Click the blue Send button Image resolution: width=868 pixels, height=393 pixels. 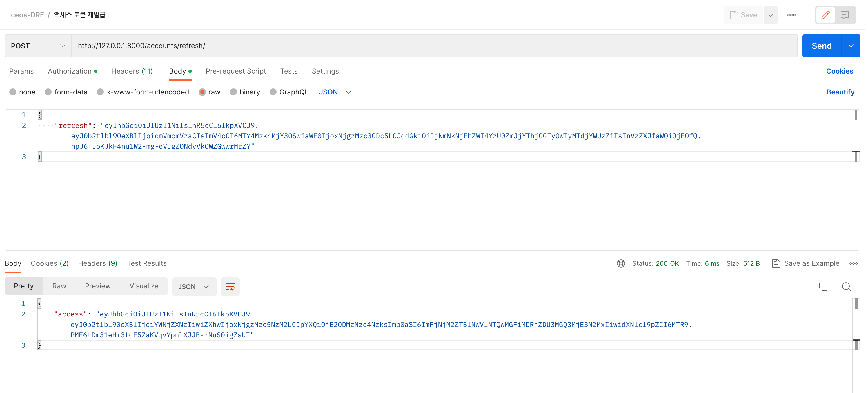822,46
